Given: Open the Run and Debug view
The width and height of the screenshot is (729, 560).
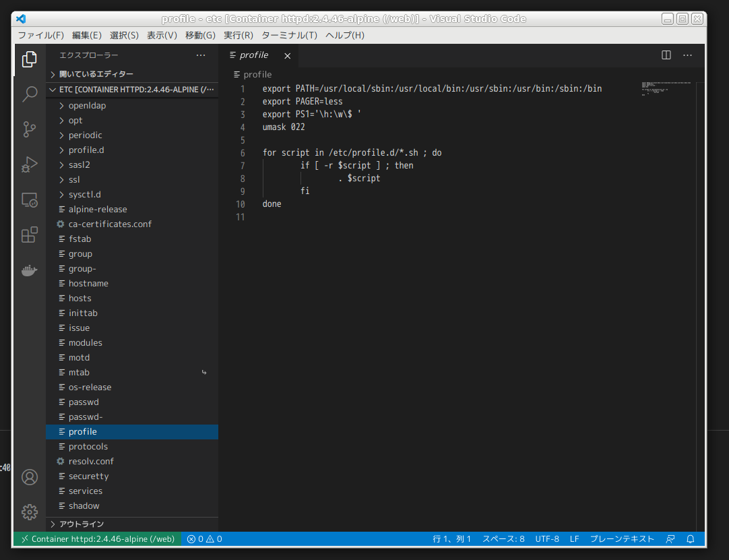Looking at the screenshot, I should [29, 164].
